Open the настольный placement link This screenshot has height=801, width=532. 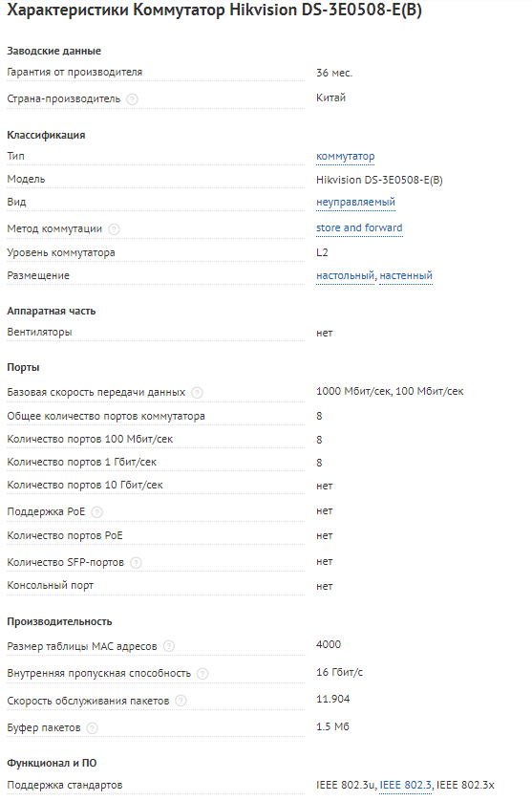click(345, 276)
